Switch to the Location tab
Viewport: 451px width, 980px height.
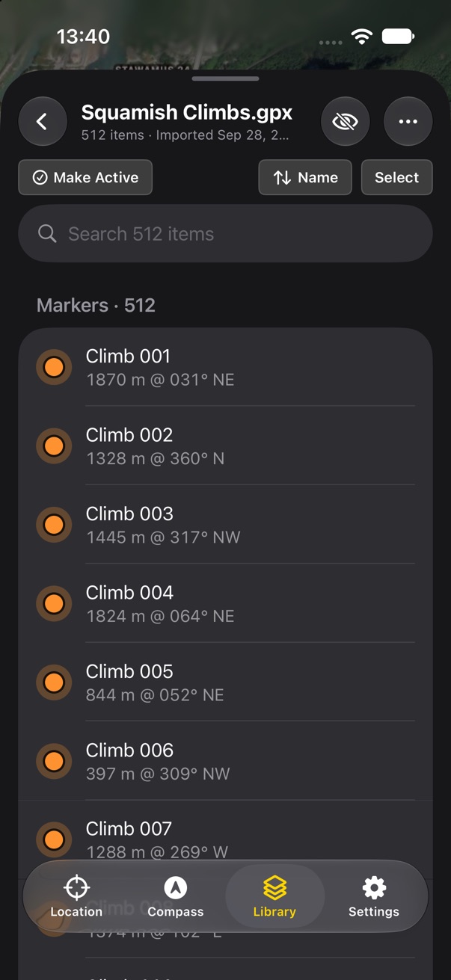pyautogui.click(x=76, y=896)
